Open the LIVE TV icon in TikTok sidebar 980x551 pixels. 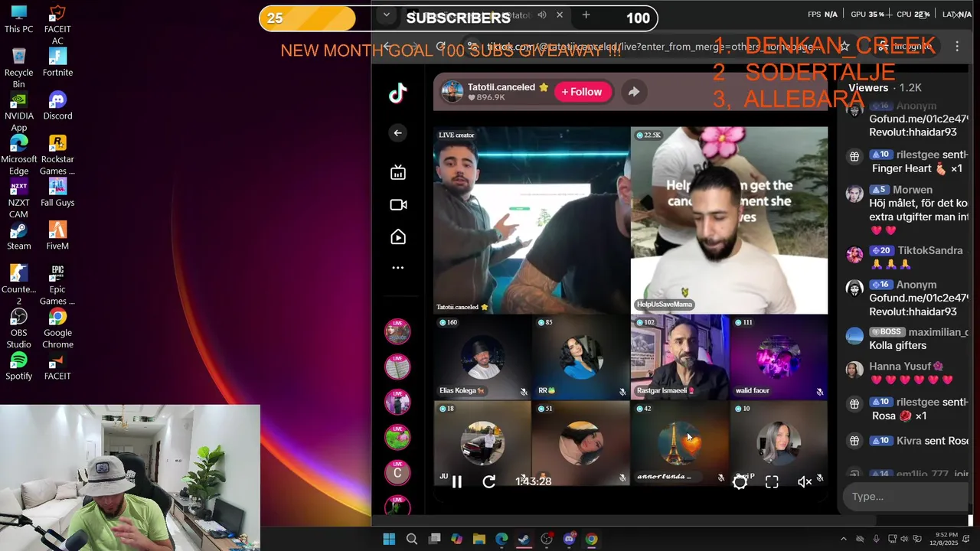click(x=398, y=172)
